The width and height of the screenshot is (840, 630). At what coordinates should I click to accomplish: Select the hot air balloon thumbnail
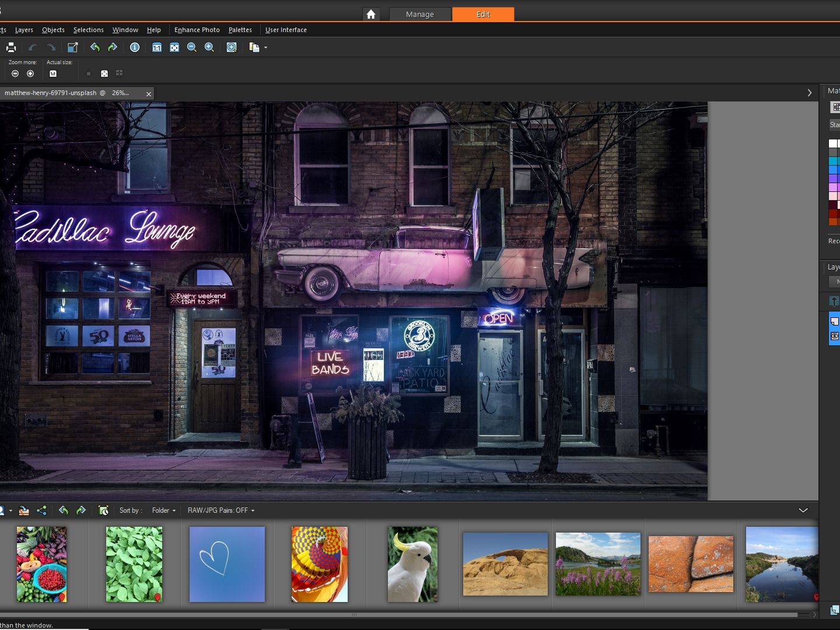click(320, 564)
